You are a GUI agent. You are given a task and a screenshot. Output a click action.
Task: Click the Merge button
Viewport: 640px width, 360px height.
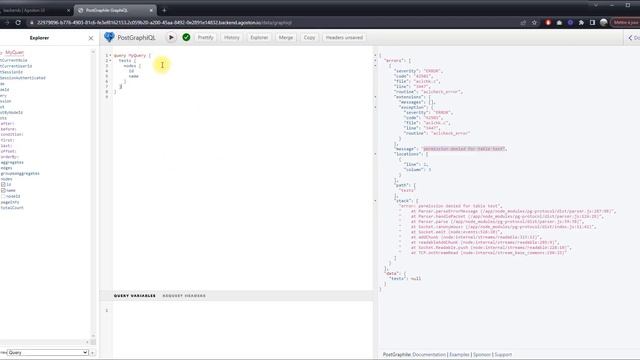coord(285,38)
